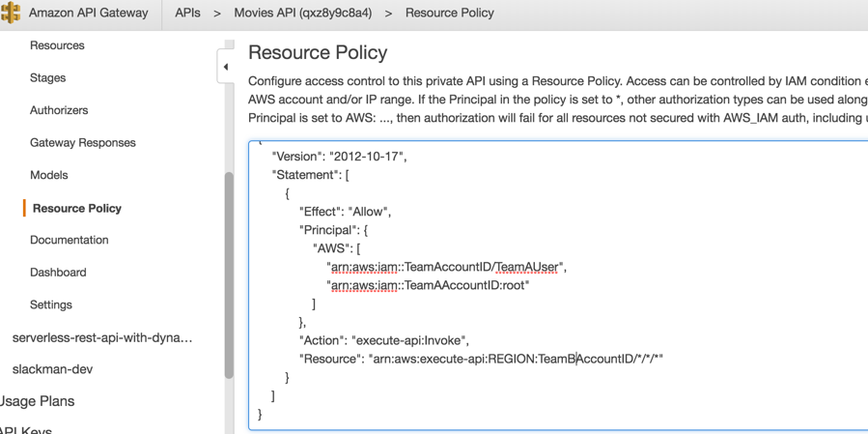Click the Amazon API Gateway logo icon
868x434 pixels.
click(11, 13)
